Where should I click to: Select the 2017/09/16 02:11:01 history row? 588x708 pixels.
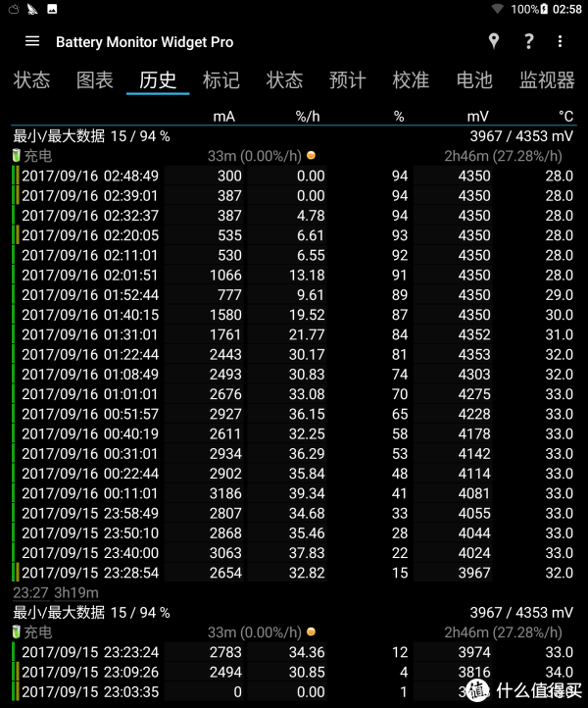[293, 255]
